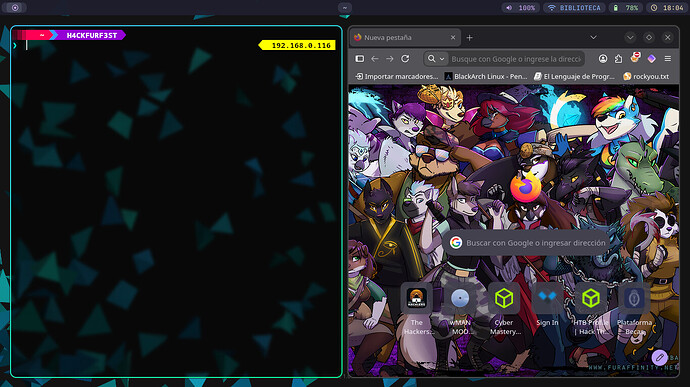This screenshot has height=387, width=690.
Task: Minimize the Firefox window
Action: coord(630,38)
